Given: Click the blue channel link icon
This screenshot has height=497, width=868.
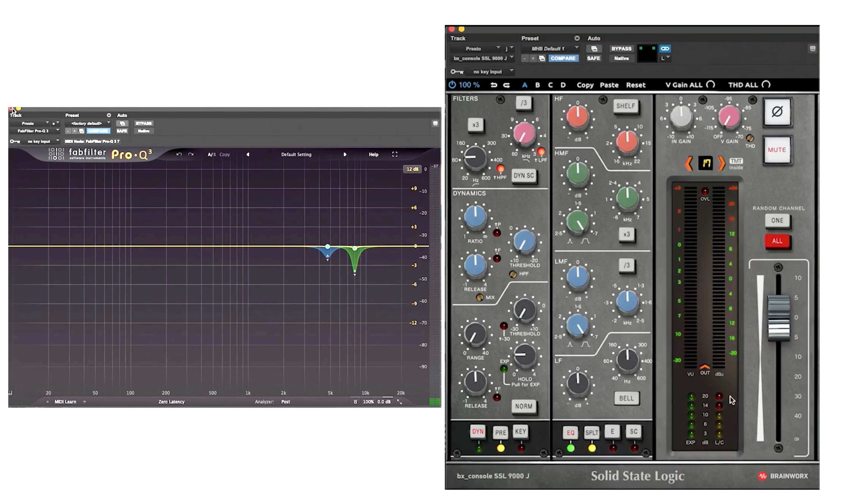Looking at the screenshot, I should click(665, 48).
